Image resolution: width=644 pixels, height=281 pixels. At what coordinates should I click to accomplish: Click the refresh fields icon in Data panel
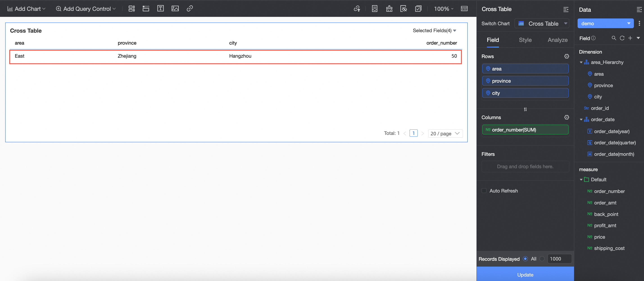(x=622, y=38)
